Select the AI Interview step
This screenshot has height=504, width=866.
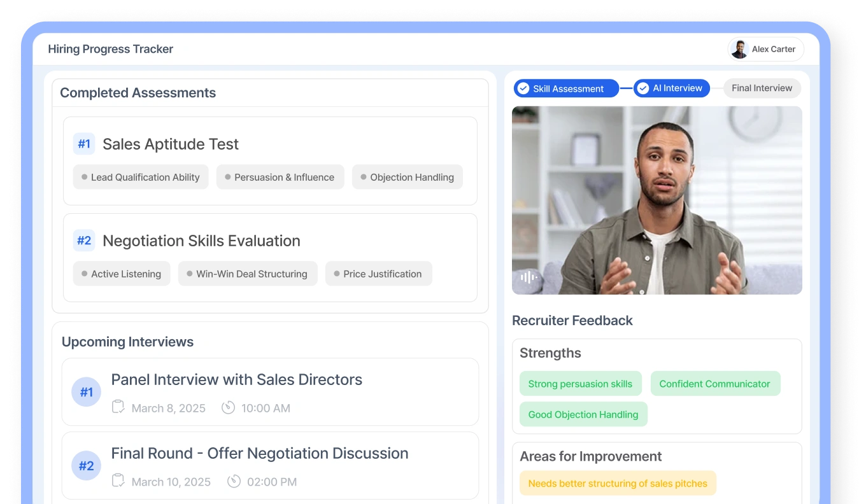click(672, 88)
